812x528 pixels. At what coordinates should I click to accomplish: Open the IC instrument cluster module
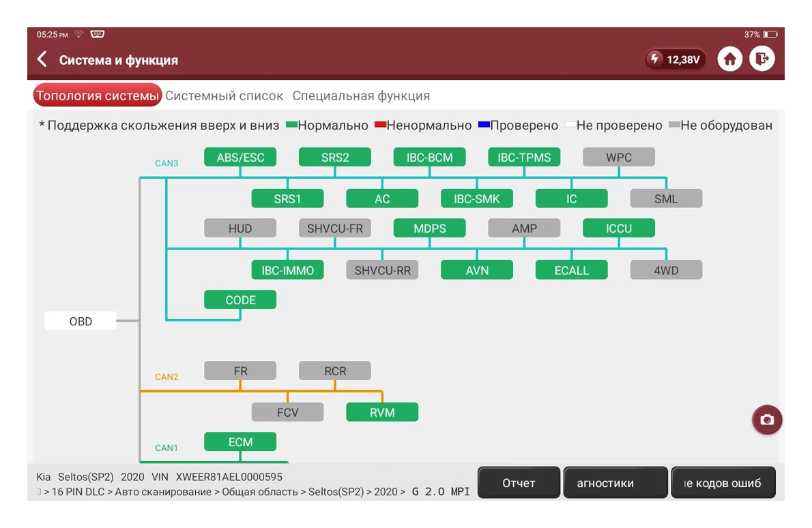coord(572,199)
